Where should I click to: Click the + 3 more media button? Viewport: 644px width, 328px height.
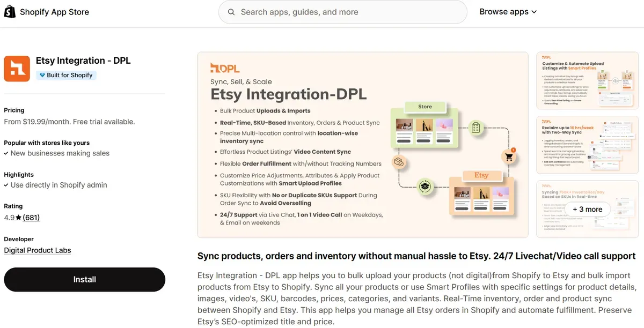587,209
